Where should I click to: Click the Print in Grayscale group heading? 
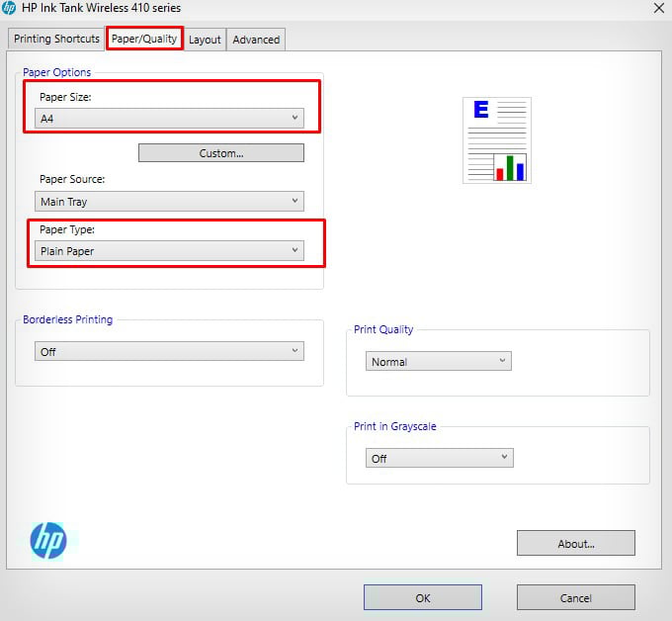(394, 426)
